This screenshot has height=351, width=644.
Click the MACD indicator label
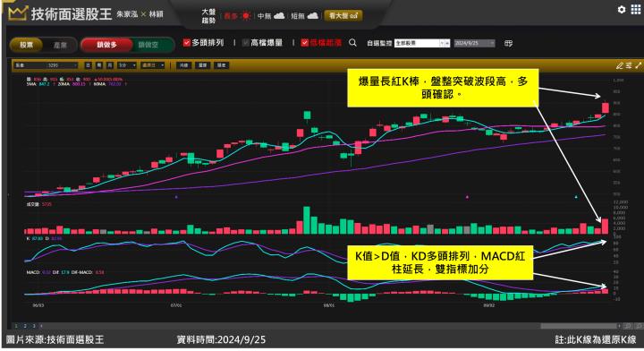(x=33, y=272)
